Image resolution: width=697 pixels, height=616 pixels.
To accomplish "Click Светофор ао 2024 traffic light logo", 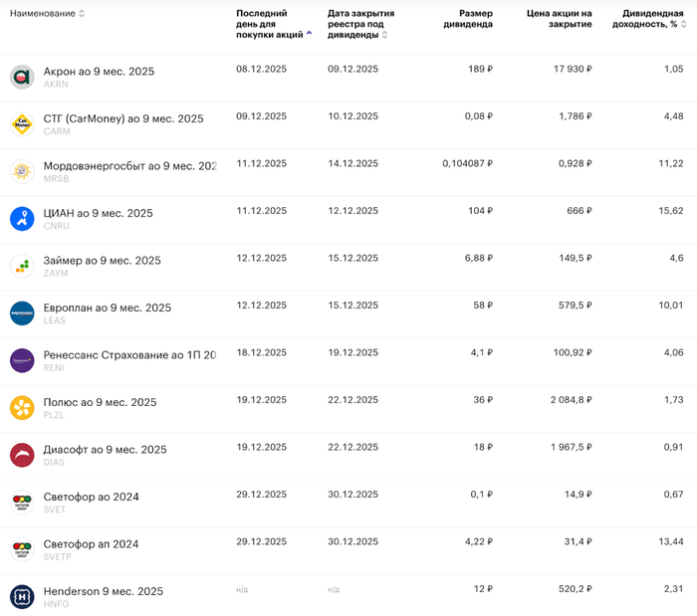I will 22,503.
